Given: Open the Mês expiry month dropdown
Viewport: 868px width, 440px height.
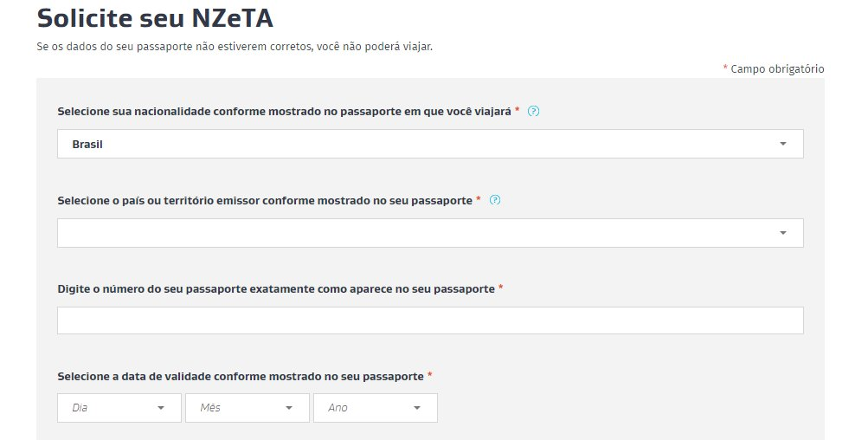Looking at the screenshot, I should 247,408.
